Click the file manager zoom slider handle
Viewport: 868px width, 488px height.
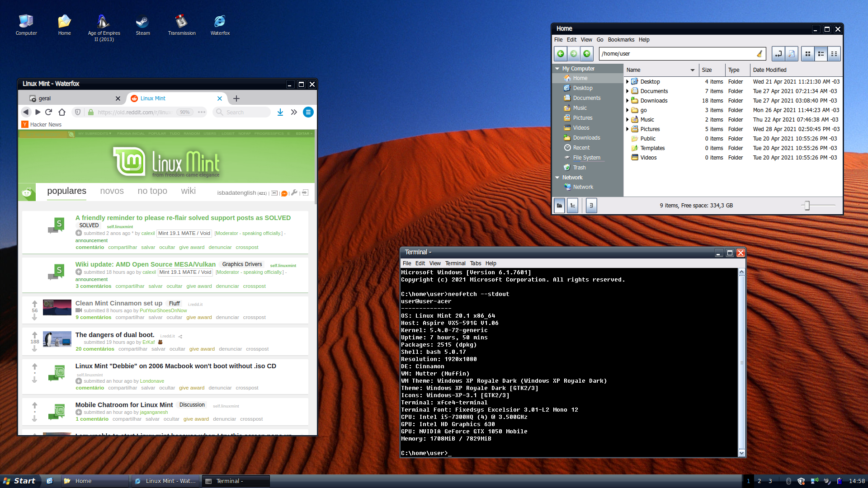[807, 206]
